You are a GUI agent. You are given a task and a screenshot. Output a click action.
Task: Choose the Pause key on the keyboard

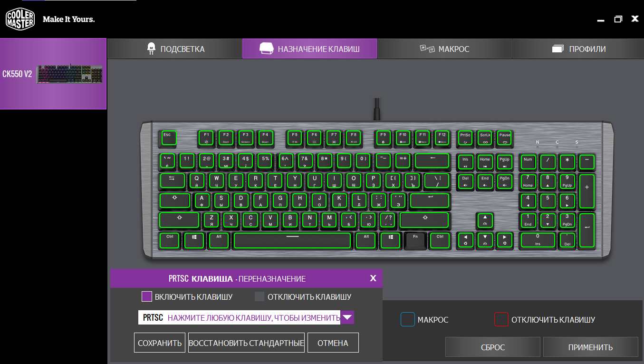(505, 138)
